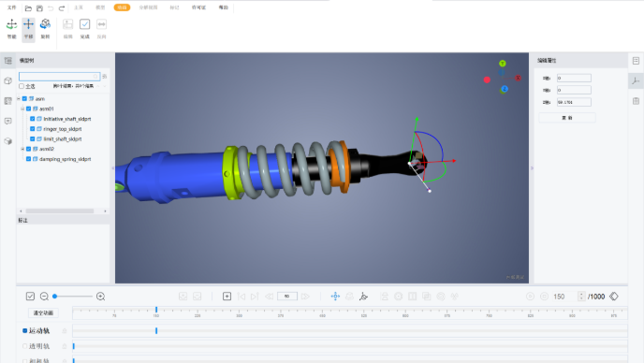The width and height of the screenshot is (644, 363).
Task: Expand the asm02 tree node
Action: tap(22, 149)
